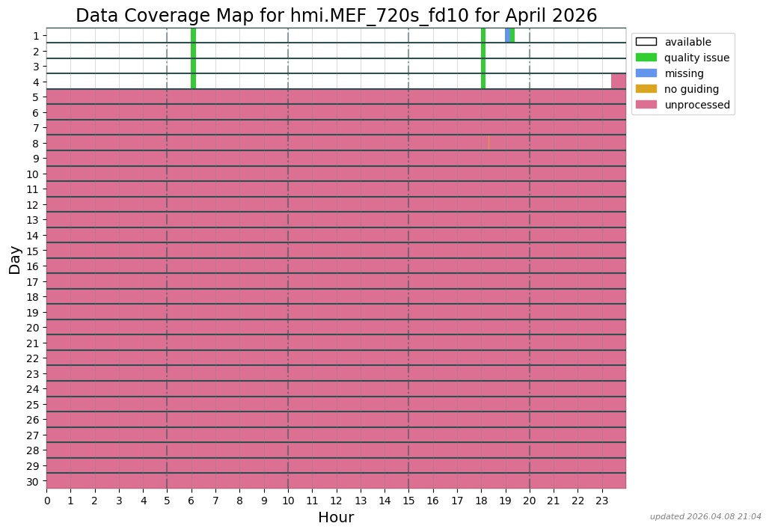The height and width of the screenshot is (532, 769).
Task: Click the white available legend swatch
Action: [x=646, y=42]
